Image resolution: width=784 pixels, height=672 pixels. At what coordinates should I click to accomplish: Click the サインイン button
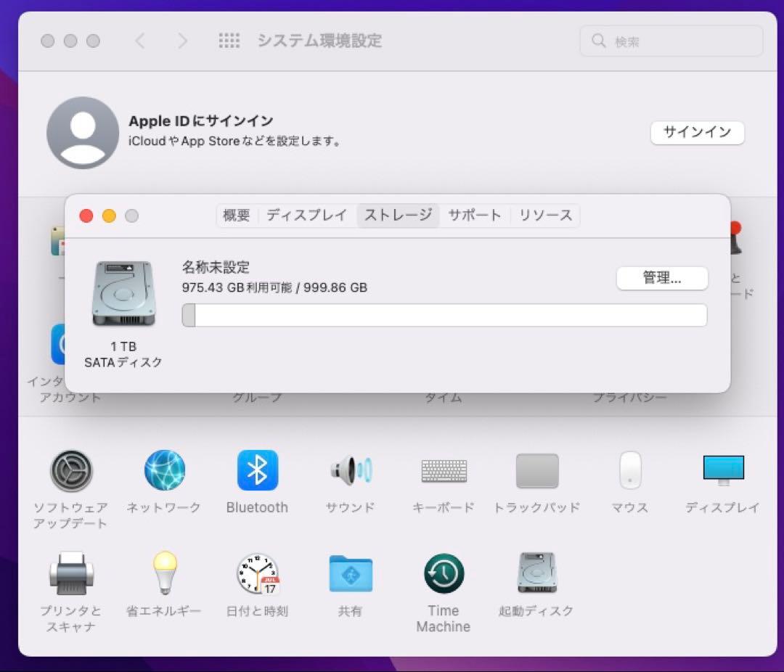tap(697, 133)
